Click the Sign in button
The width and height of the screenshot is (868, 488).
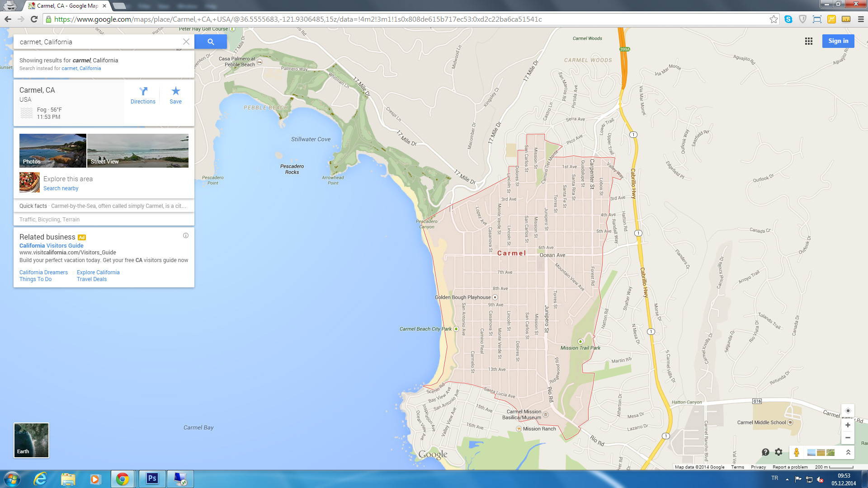838,41
